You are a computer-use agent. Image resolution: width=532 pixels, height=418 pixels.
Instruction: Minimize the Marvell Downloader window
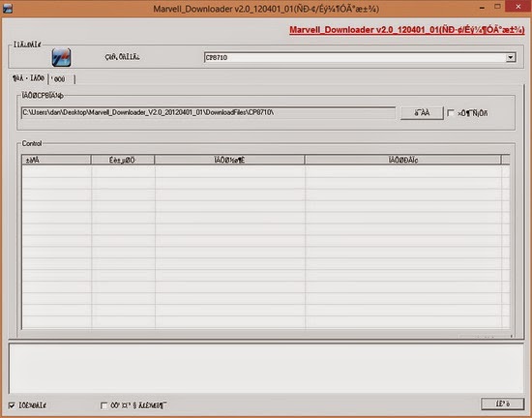point(482,8)
